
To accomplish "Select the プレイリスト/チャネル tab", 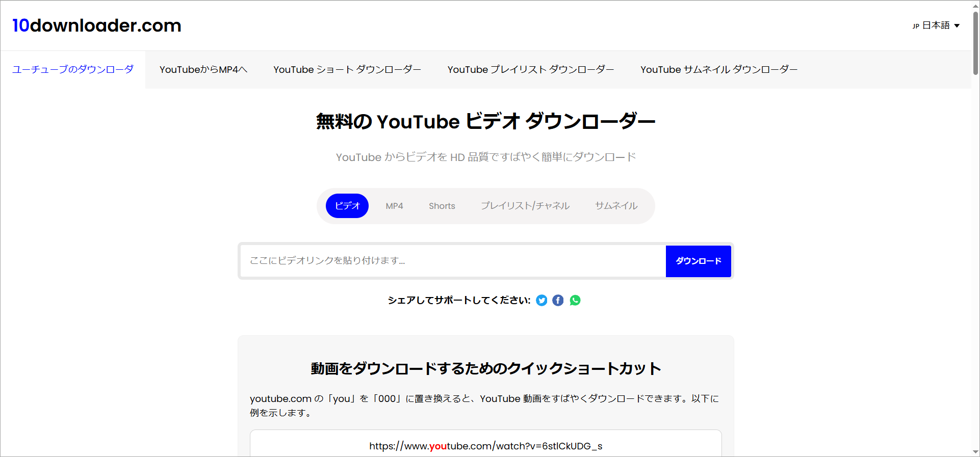I will [525, 206].
